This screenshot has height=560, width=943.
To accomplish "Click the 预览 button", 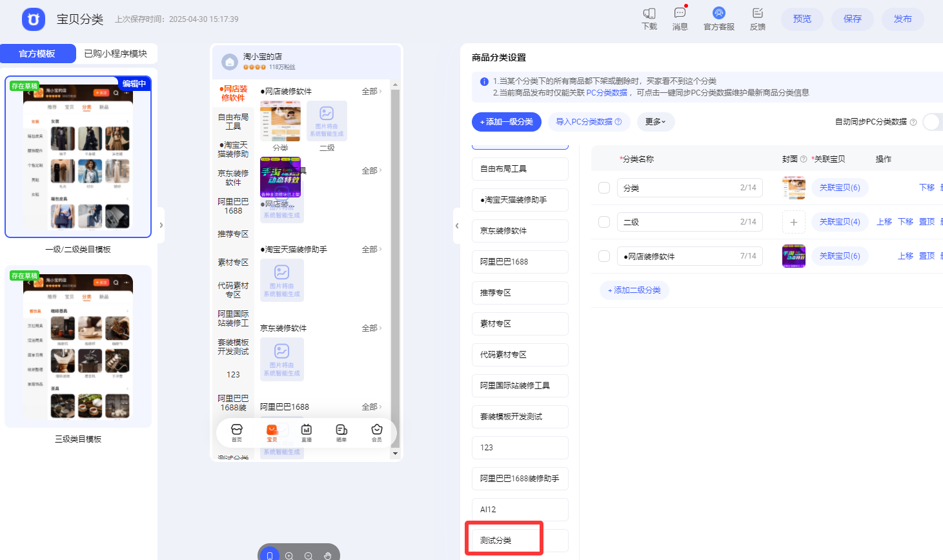I will click(x=802, y=19).
